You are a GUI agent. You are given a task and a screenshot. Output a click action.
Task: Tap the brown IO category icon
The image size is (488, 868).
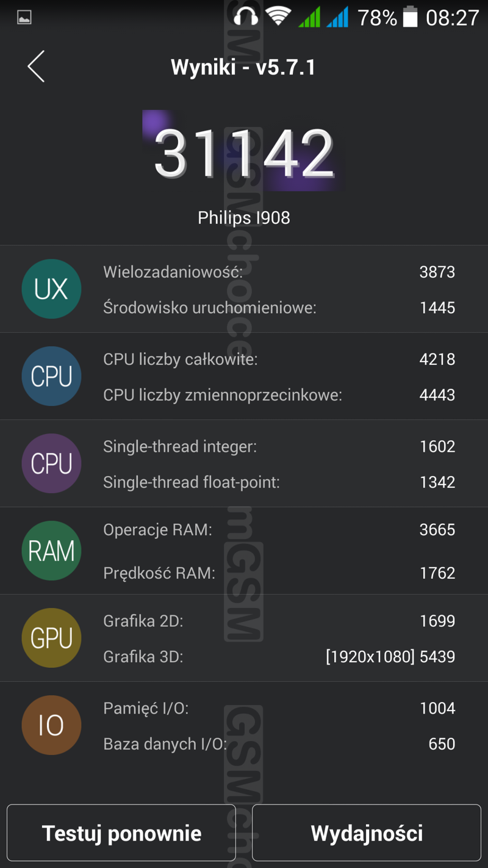[x=51, y=725]
